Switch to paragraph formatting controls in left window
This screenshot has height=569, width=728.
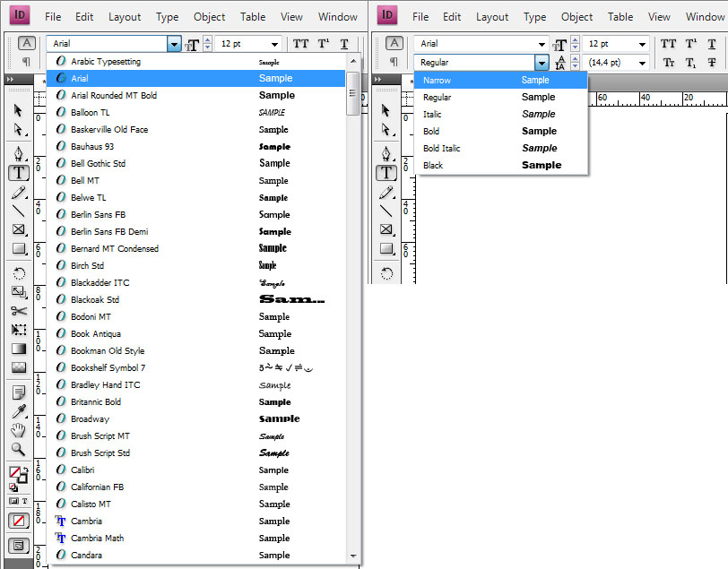[27, 62]
